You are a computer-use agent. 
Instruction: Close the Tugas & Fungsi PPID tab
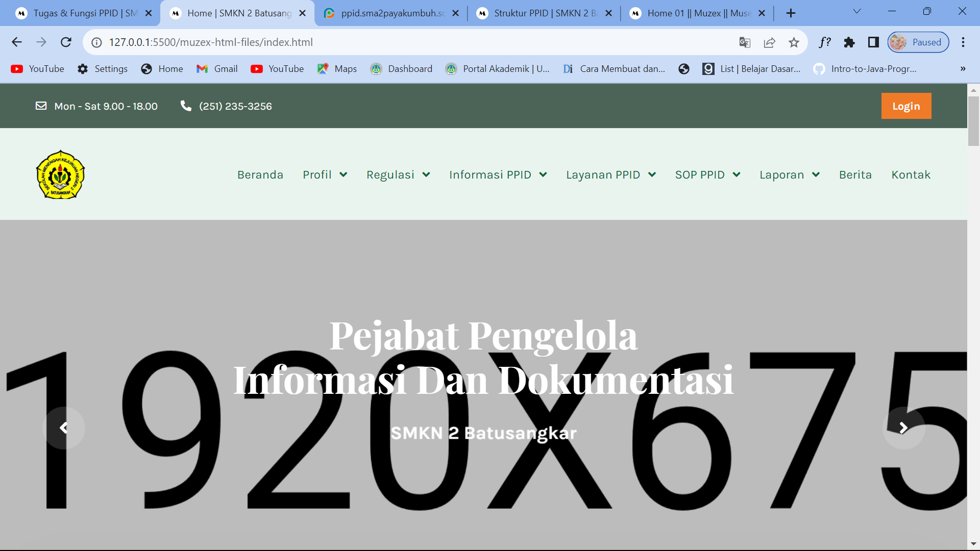coord(149,13)
